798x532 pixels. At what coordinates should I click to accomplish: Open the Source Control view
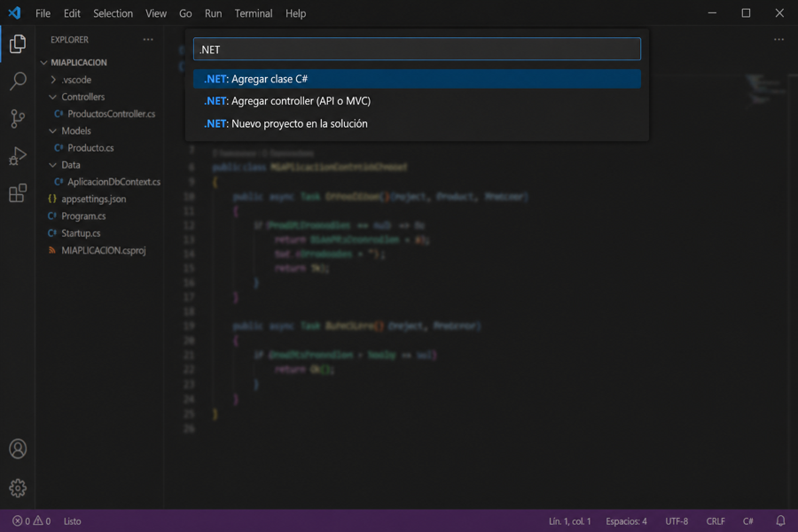tap(18, 119)
